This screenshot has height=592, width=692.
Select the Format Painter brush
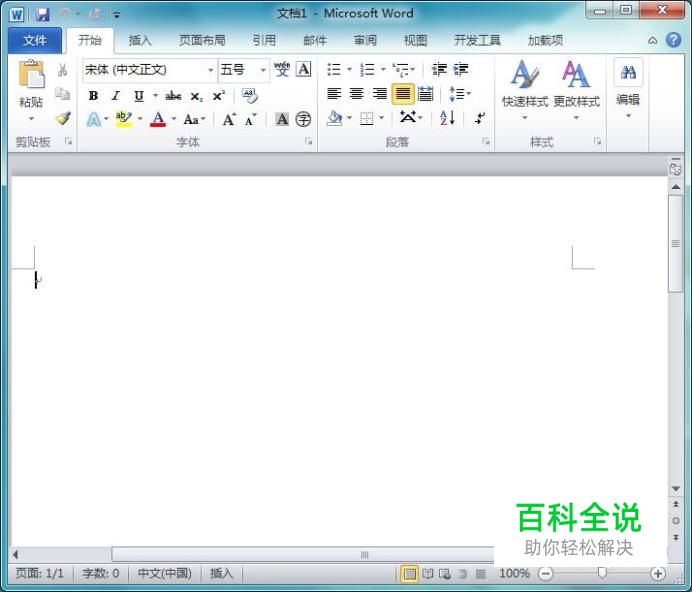tap(63, 118)
